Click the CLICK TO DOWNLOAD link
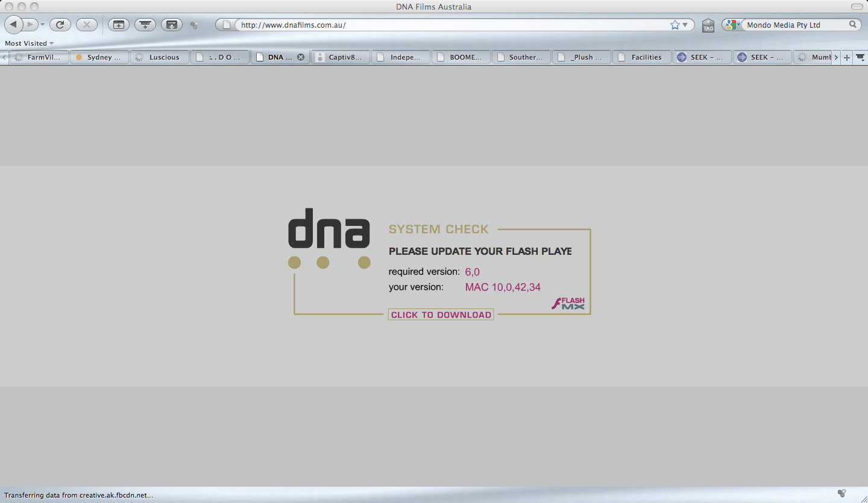 441,314
